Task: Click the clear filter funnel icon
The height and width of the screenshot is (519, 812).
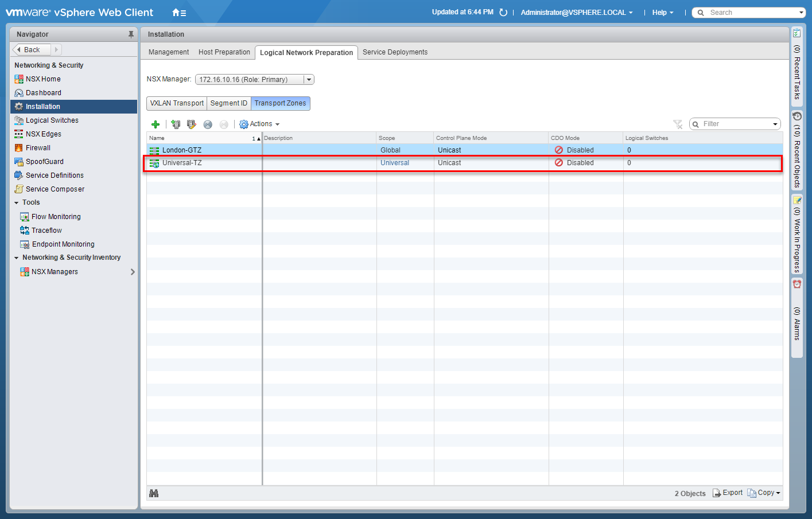Action: pyautogui.click(x=678, y=124)
